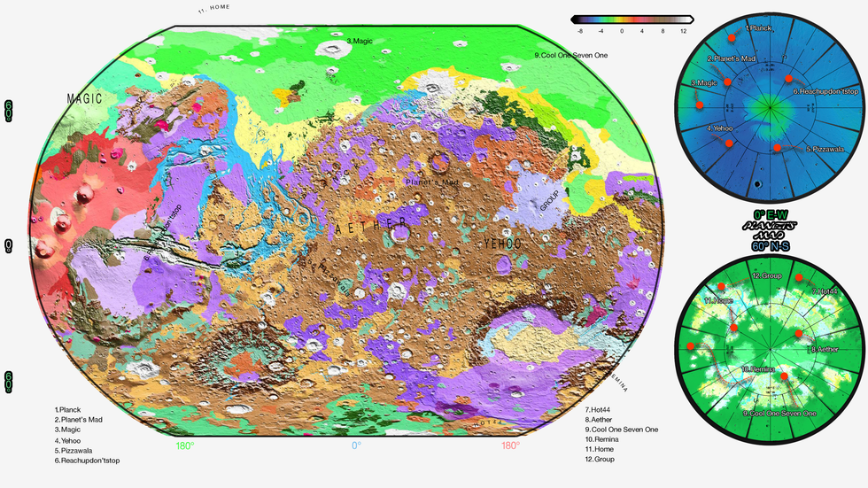Click the red marker for 5.Pizzawala
868x488 pixels.
pos(777,147)
